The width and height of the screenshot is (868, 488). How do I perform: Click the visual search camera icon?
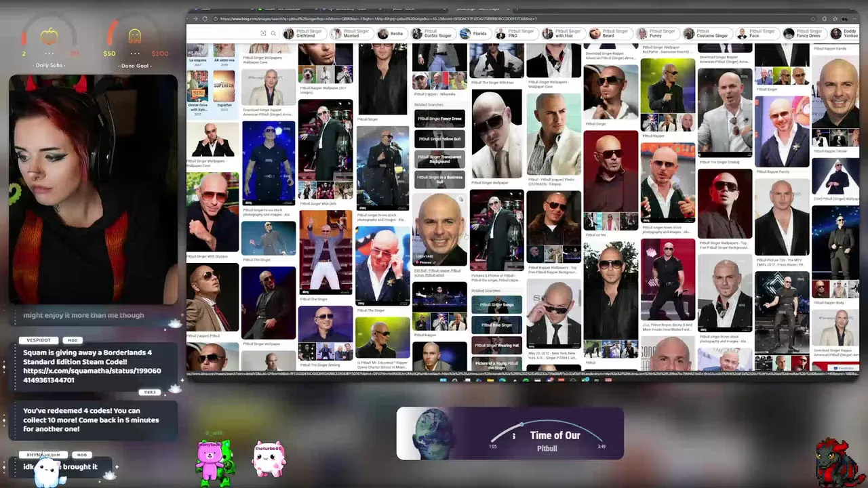pos(263,33)
